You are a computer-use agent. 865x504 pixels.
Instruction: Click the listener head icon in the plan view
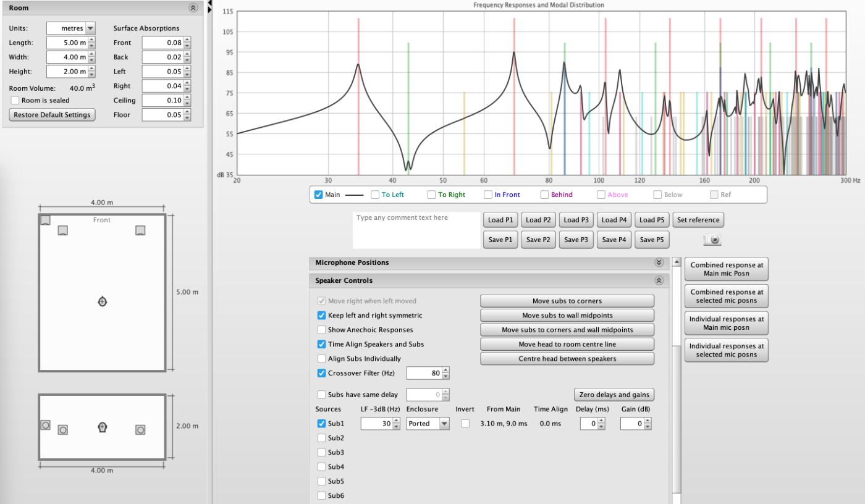tap(103, 301)
